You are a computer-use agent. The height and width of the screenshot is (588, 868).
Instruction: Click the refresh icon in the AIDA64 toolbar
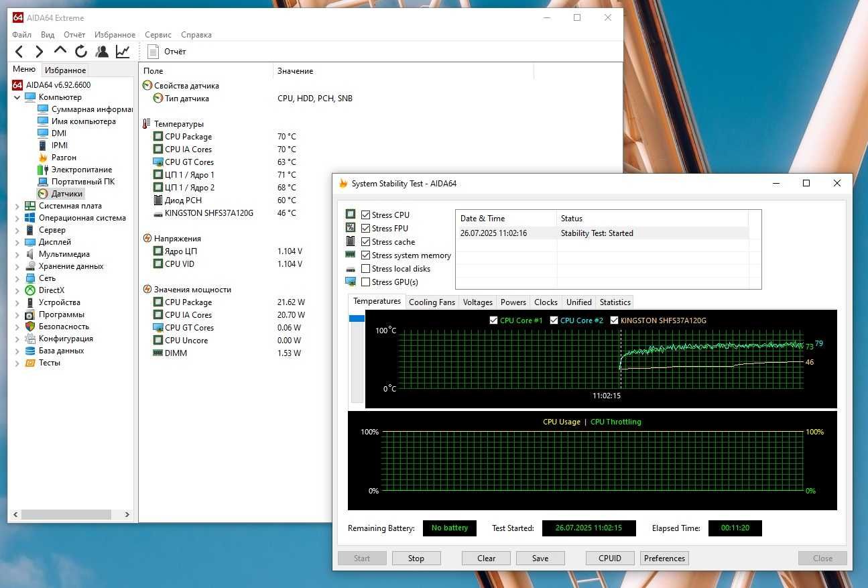tap(81, 52)
